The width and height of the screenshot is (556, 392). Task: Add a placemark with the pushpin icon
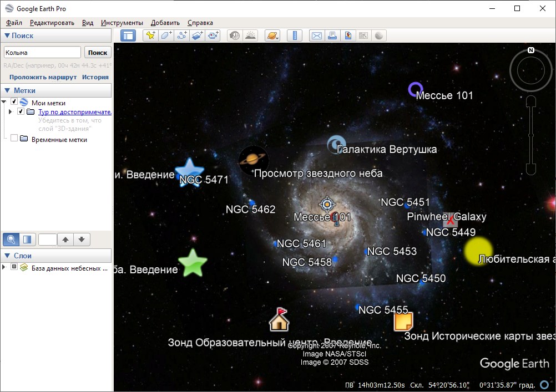tap(150, 35)
